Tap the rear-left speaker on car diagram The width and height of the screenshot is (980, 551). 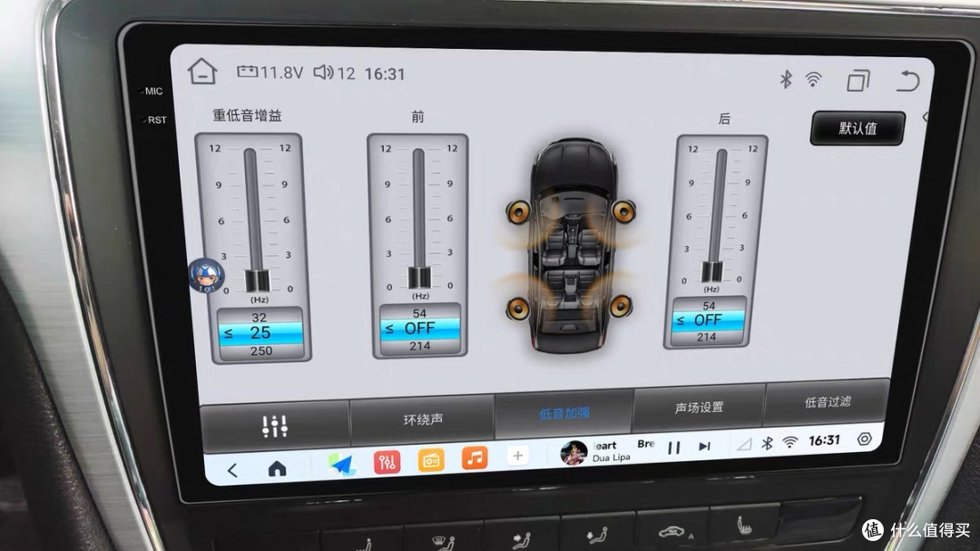pyautogui.click(x=518, y=308)
